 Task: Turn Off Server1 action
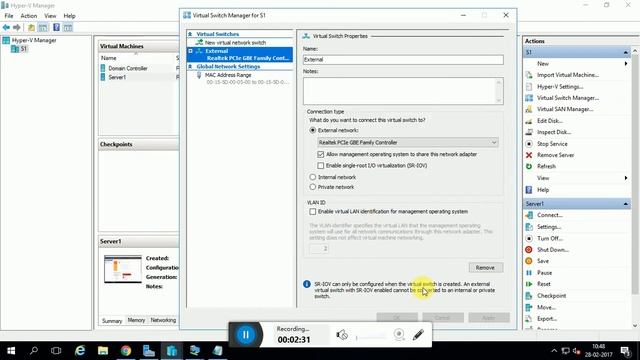(x=550, y=238)
